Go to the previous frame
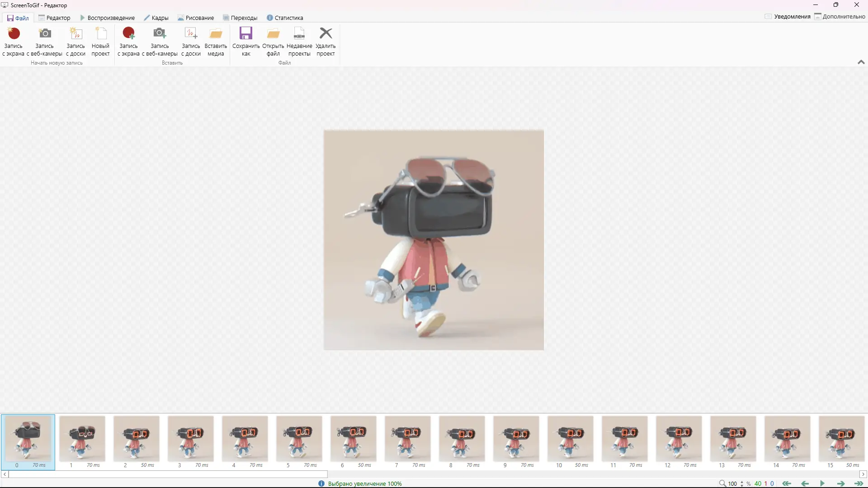Viewport: 868px width, 488px height. (x=805, y=483)
